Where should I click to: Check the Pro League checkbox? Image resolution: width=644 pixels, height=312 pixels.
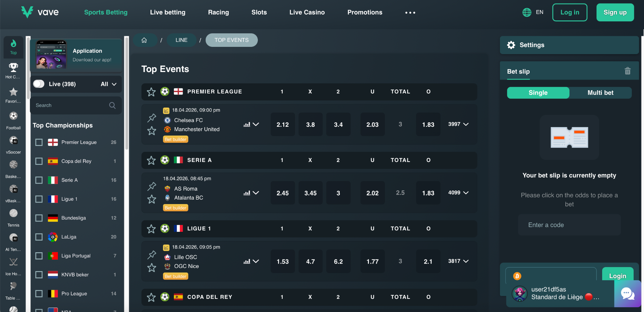pyautogui.click(x=39, y=294)
